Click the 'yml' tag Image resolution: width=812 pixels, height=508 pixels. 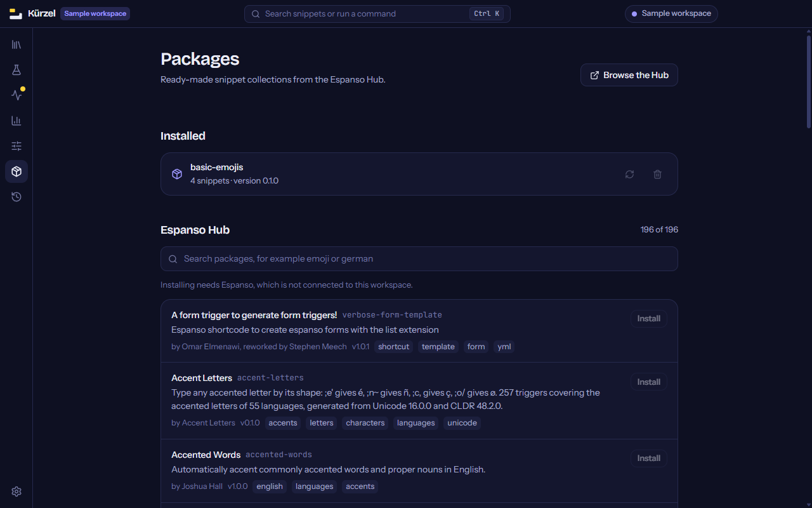pyautogui.click(x=504, y=347)
